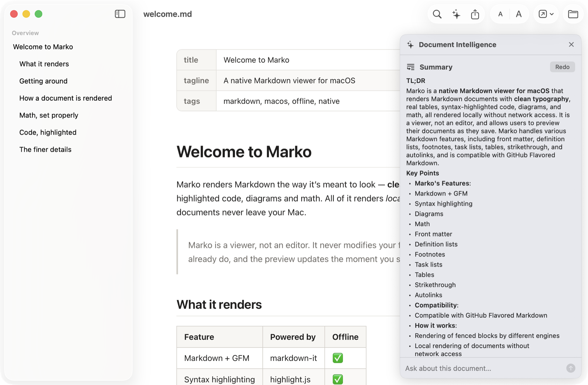The image size is (588, 385).
Task: Click the markdown-it table cell
Action: coord(293,358)
